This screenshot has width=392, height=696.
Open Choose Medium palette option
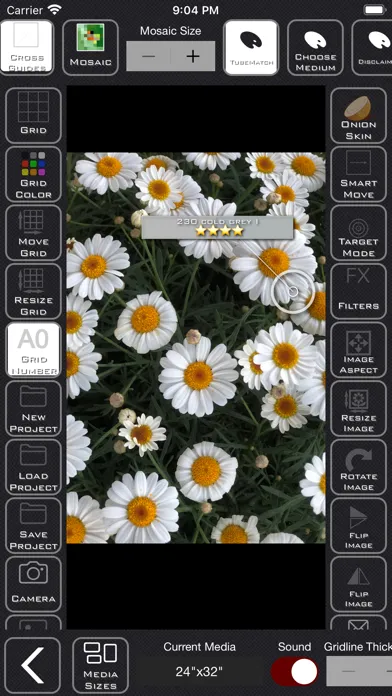(x=315, y=47)
